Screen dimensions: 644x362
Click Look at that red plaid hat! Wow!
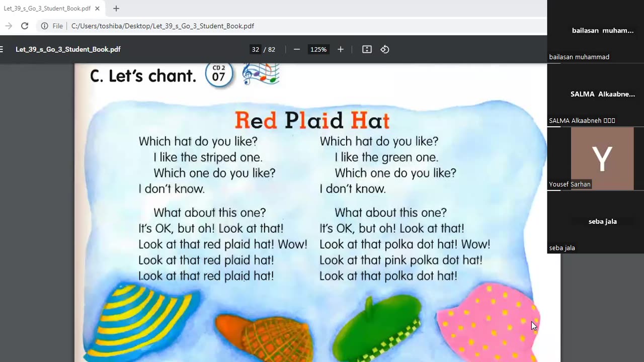coord(222,244)
